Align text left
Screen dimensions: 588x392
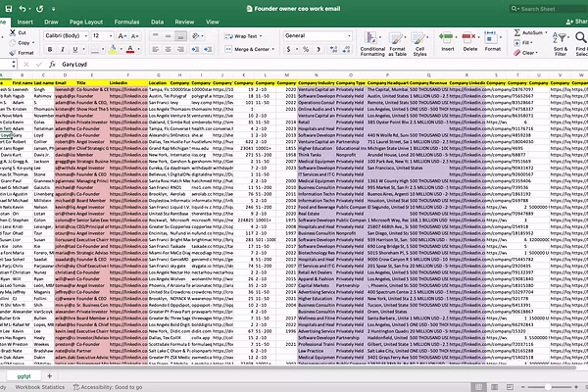155,49
